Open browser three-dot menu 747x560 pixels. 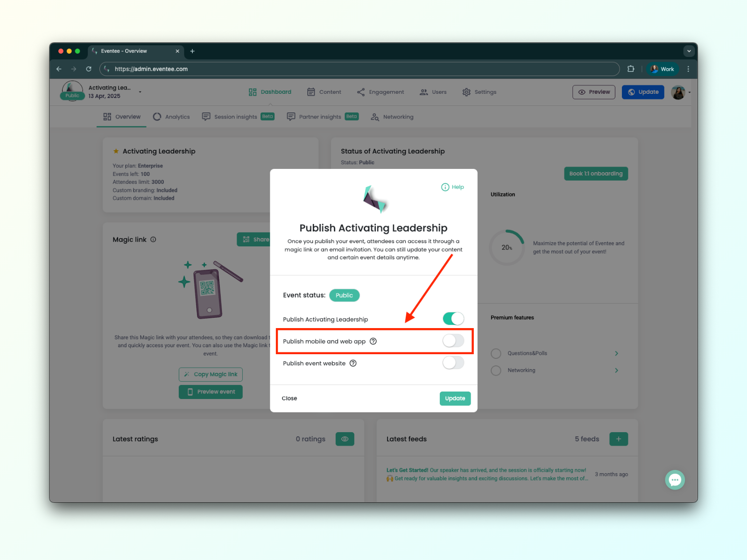coord(688,69)
